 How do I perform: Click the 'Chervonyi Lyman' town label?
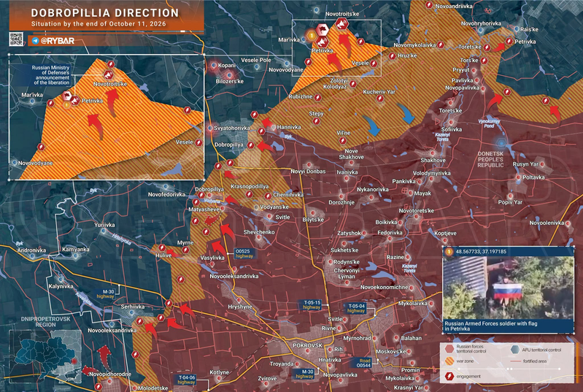click(347, 273)
